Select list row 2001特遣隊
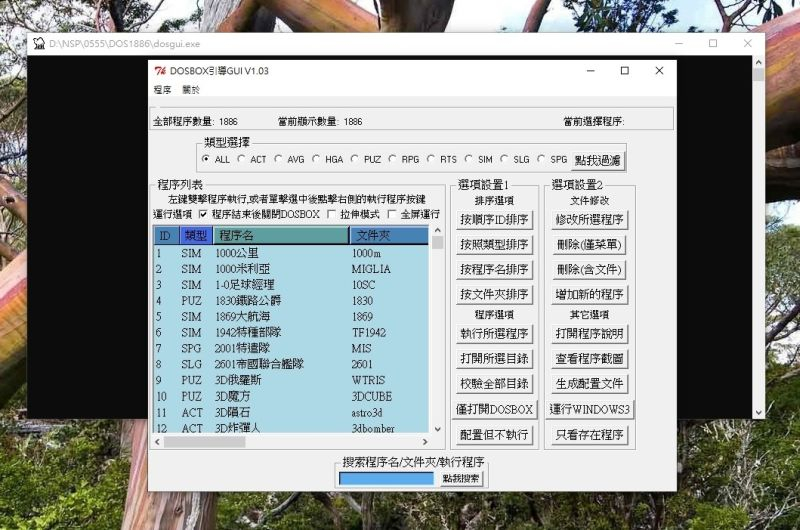Screen dimensions: 800x530 tap(291, 348)
